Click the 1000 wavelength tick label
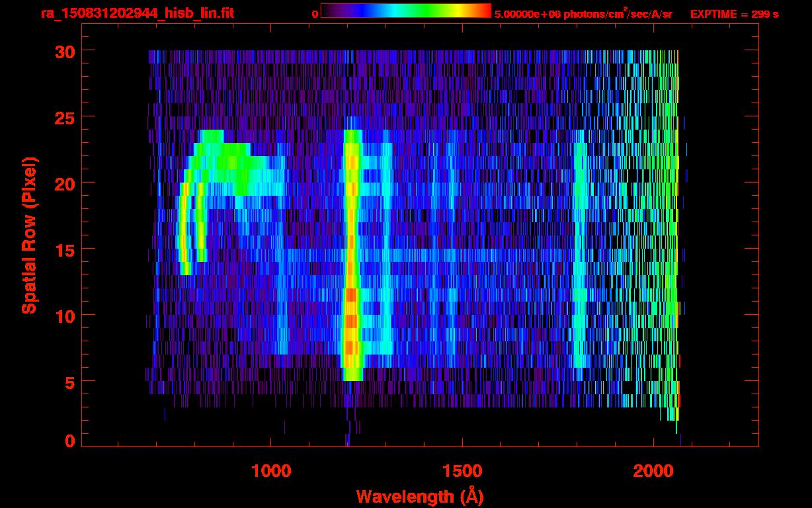Image resolution: width=812 pixels, height=508 pixels. (271, 471)
